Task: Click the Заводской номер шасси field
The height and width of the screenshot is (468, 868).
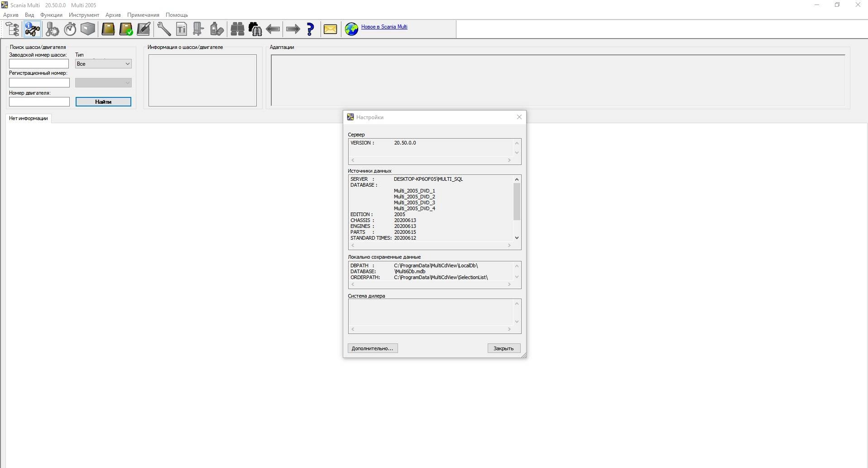Action: point(39,64)
